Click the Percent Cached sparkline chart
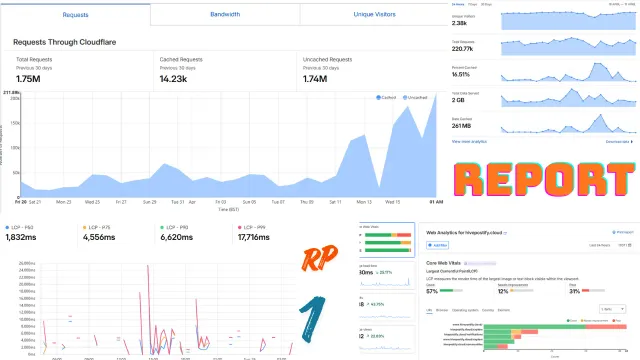 pyautogui.click(x=568, y=72)
